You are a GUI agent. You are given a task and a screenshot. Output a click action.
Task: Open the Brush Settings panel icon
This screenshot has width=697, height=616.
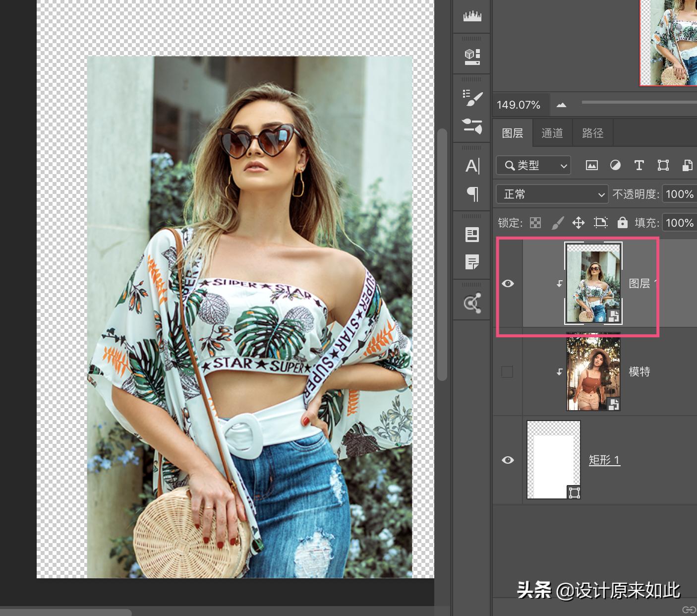[472, 98]
